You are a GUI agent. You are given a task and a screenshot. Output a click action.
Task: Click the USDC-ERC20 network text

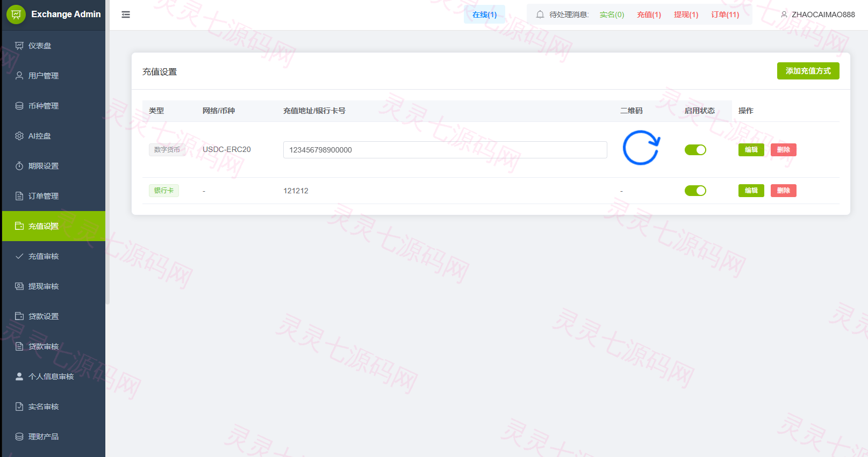point(226,149)
